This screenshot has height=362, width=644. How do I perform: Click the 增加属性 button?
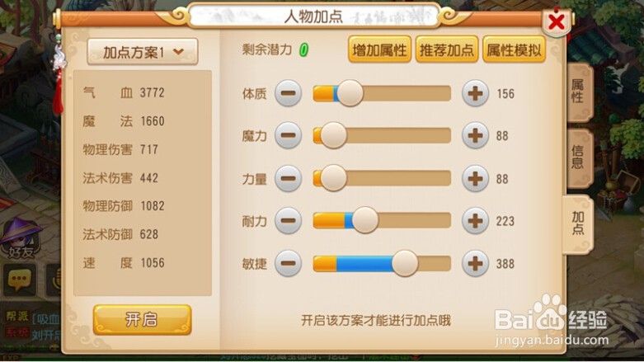[379, 49]
